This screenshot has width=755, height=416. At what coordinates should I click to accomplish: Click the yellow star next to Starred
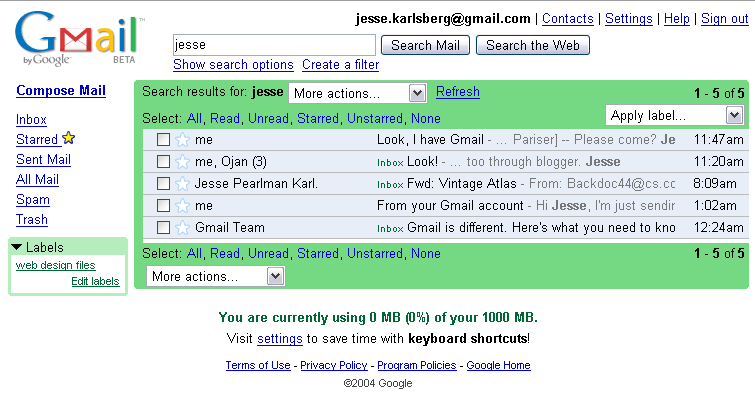click(x=69, y=139)
